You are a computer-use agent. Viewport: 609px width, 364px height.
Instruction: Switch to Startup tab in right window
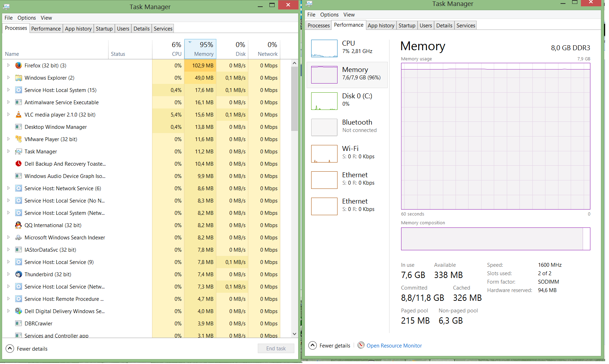407,26
